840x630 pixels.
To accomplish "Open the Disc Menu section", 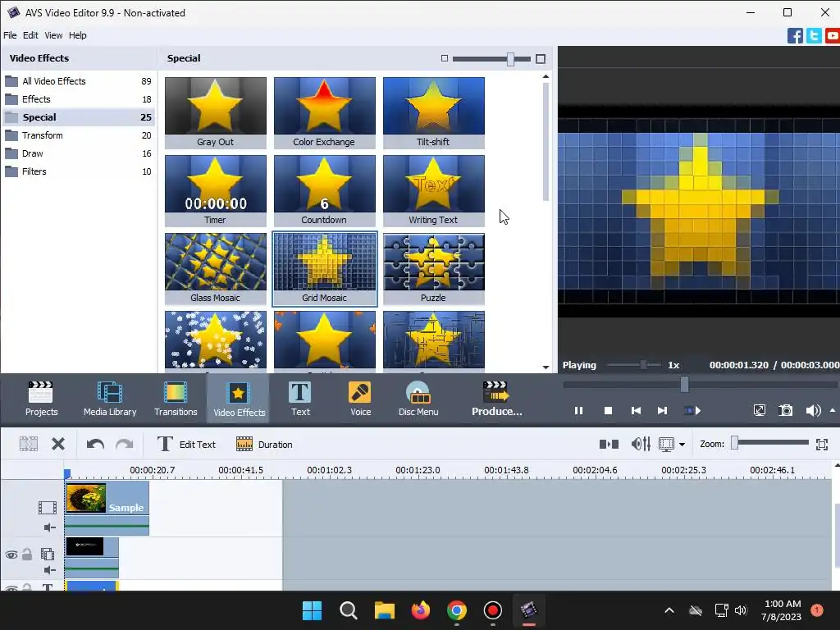I will point(418,399).
